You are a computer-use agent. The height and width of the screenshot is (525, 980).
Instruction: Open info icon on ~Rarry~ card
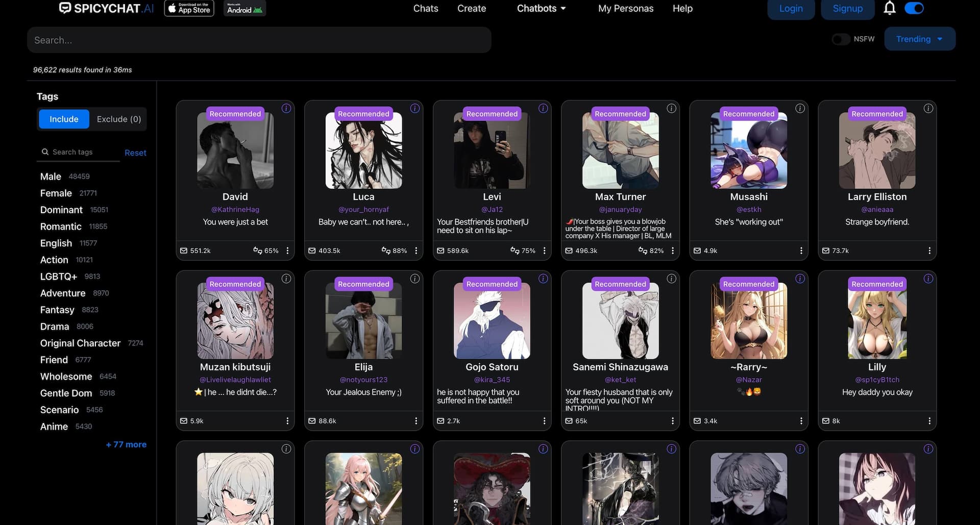(x=800, y=279)
